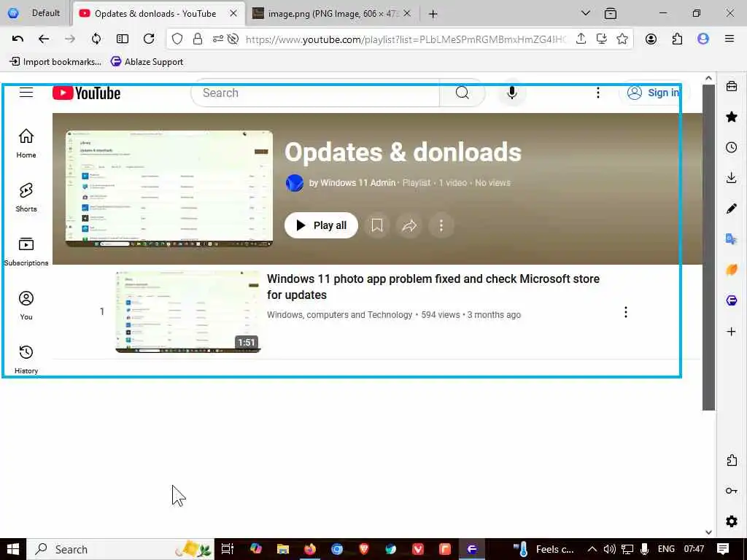
Task: Open YouTube settings three-dot menu
Action: click(x=598, y=93)
